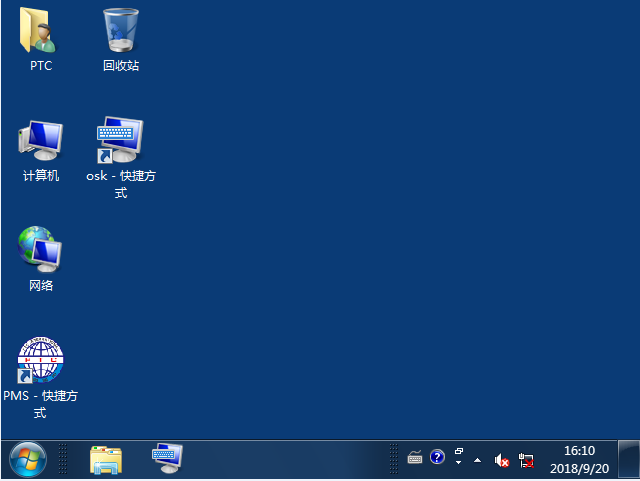640x481 pixels.
Task: Select the Network (网络) desktop icon
Action: pyautogui.click(x=40, y=249)
